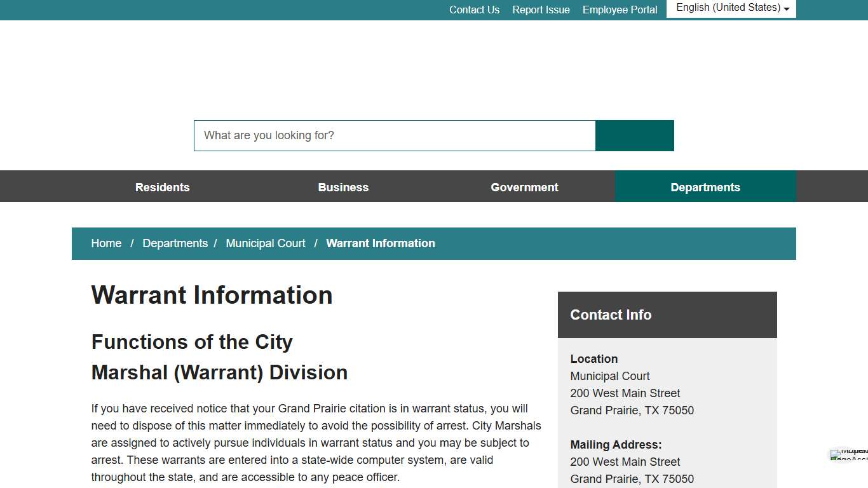The image size is (868, 488).
Task: Click the language selector caret arrow
Action: 787,10
